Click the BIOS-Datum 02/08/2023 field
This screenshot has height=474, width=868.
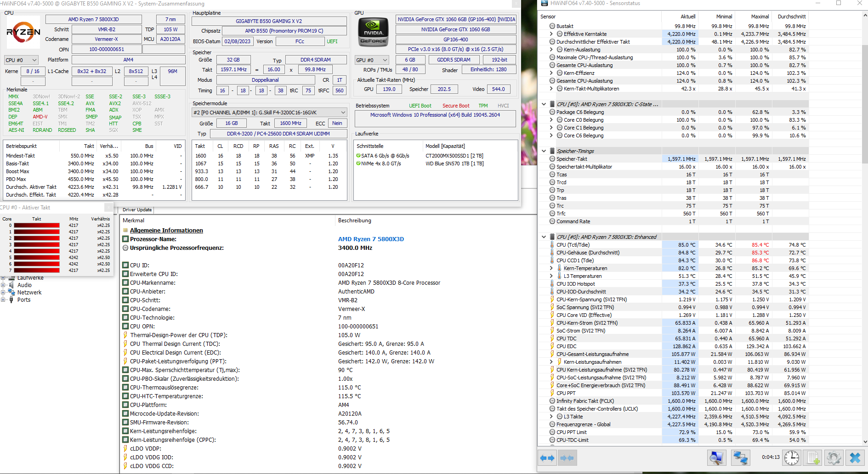[x=237, y=41]
